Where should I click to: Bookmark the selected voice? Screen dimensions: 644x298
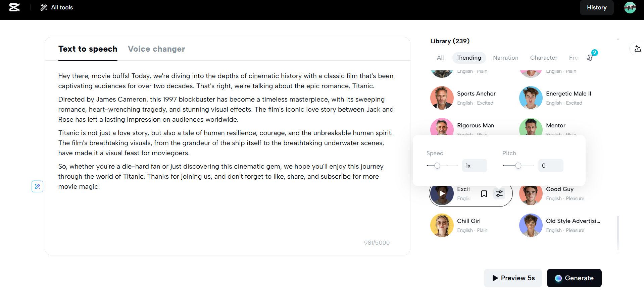click(484, 194)
